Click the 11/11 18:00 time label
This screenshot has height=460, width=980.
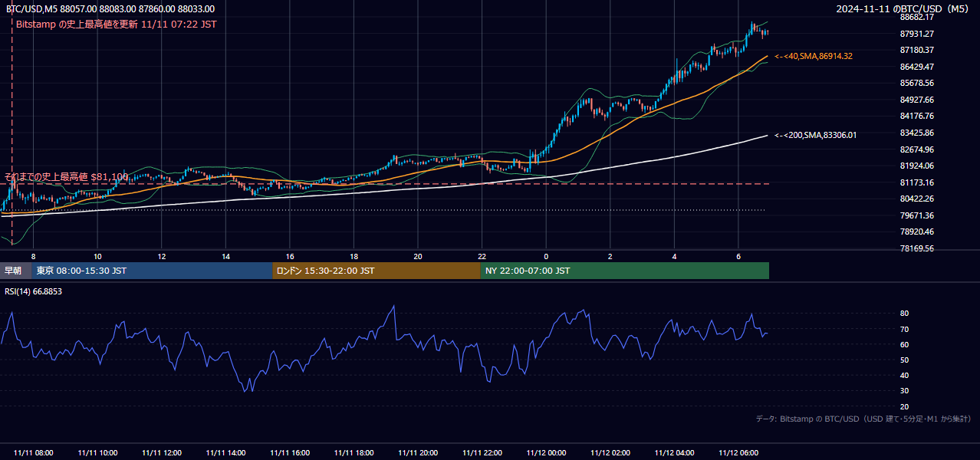point(354,453)
